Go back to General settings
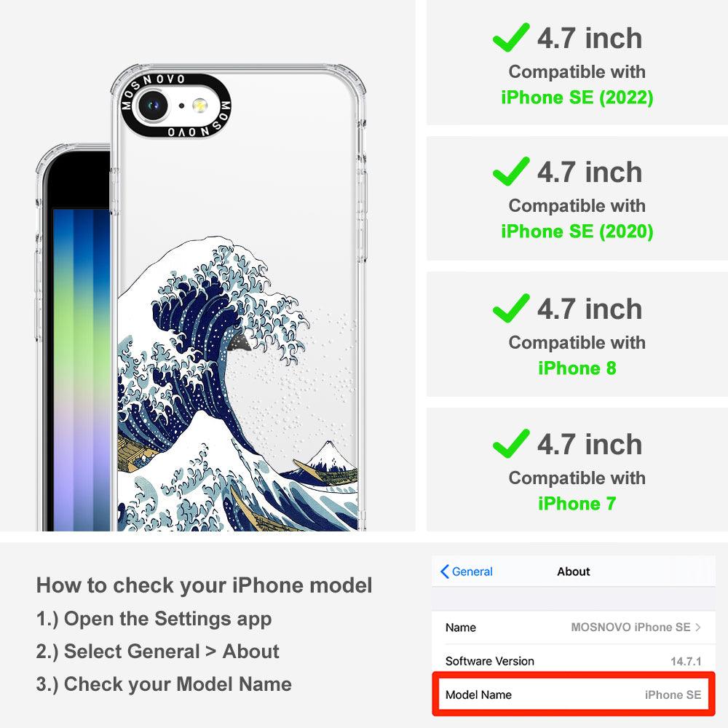 (x=466, y=571)
